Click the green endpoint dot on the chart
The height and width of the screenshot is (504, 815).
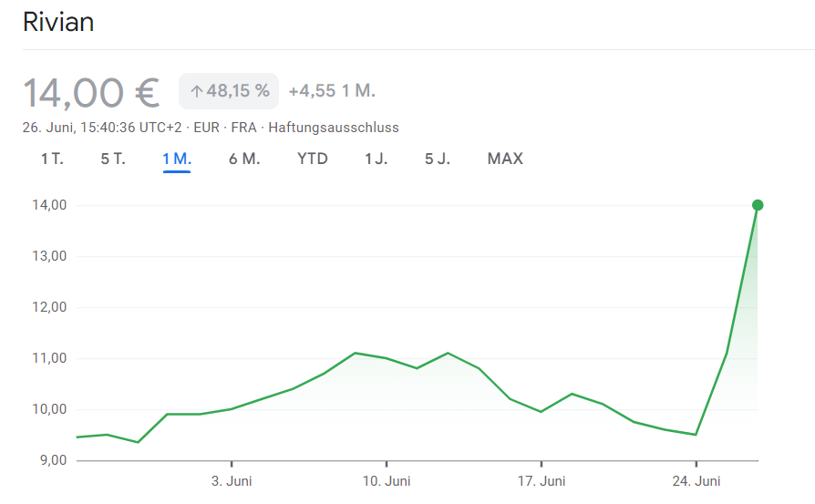pos(758,205)
